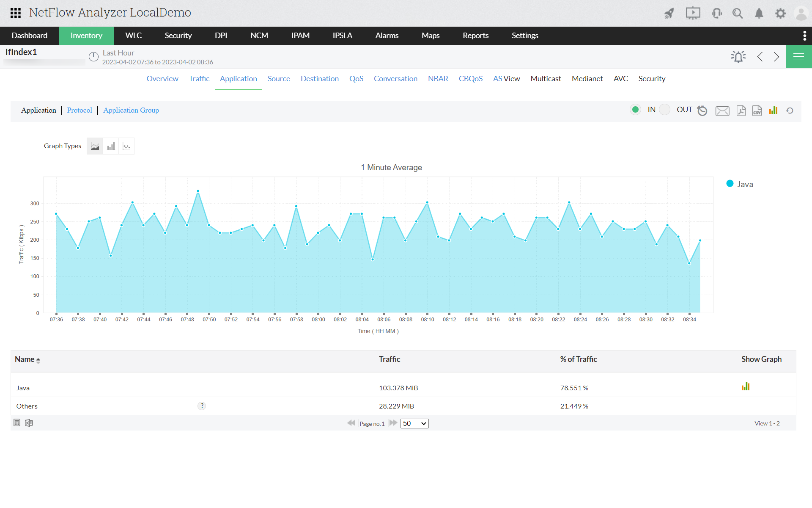Viewport: 812px width, 508px height.
Task: Open Java's show graph icon
Action: [x=746, y=387]
